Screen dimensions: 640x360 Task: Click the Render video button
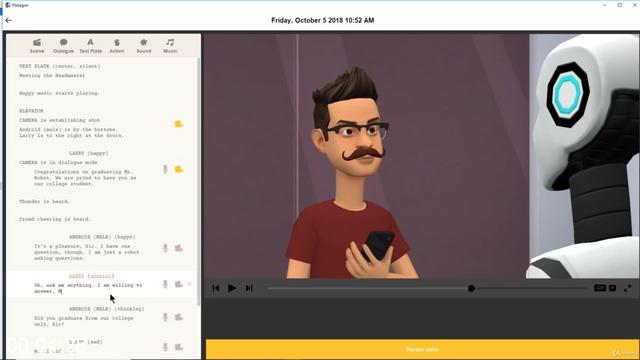[422, 349]
